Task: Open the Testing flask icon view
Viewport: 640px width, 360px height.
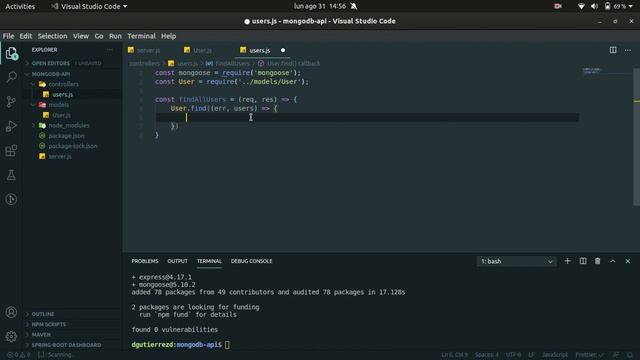Action: coord(11,175)
